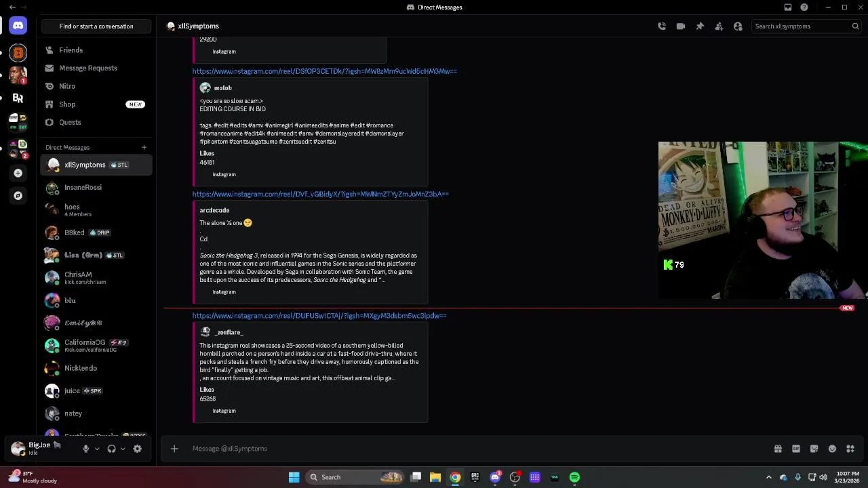The height and width of the screenshot is (488, 868).
Task: Open the sticker picker
Action: tap(814, 448)
